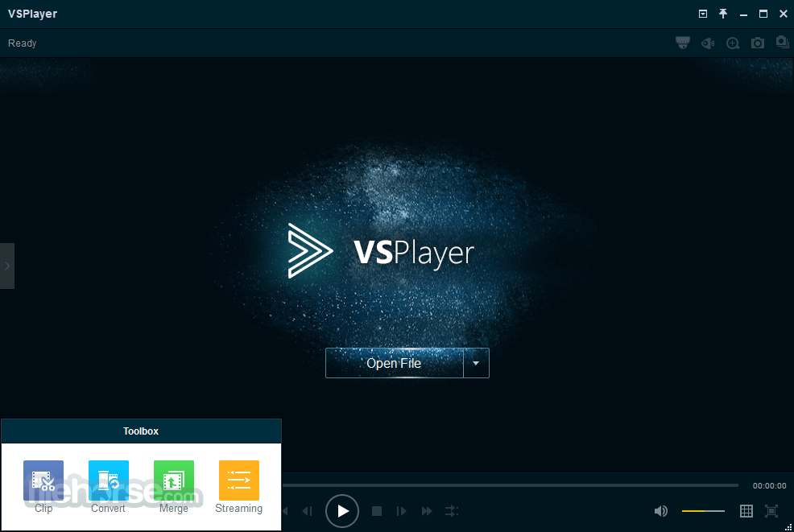
Task: Click the VSPlayer logo in video area
Action: (x=382, y=251)
